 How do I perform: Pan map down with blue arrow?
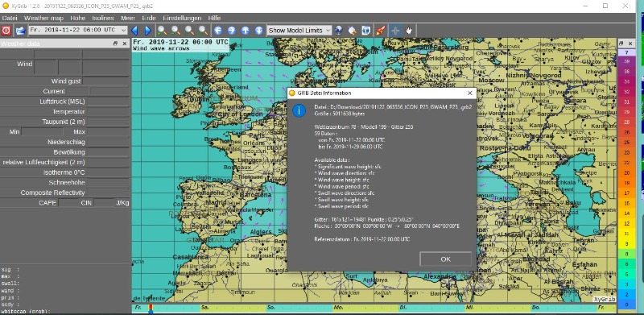(258, 31)
